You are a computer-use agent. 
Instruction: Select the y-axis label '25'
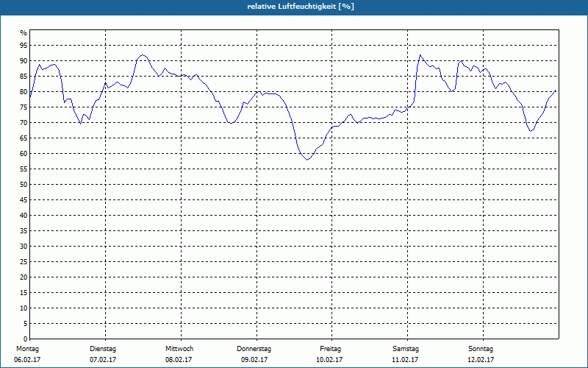tap(24, 262)
